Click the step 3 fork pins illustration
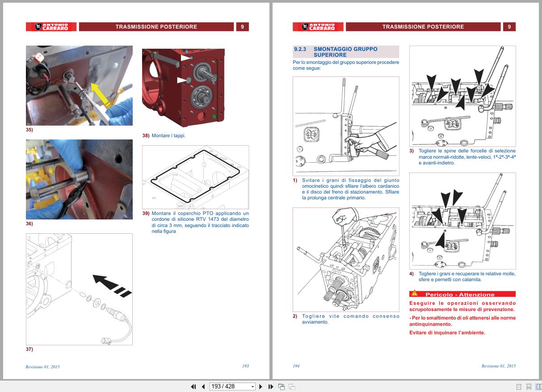 pos(462,96)
